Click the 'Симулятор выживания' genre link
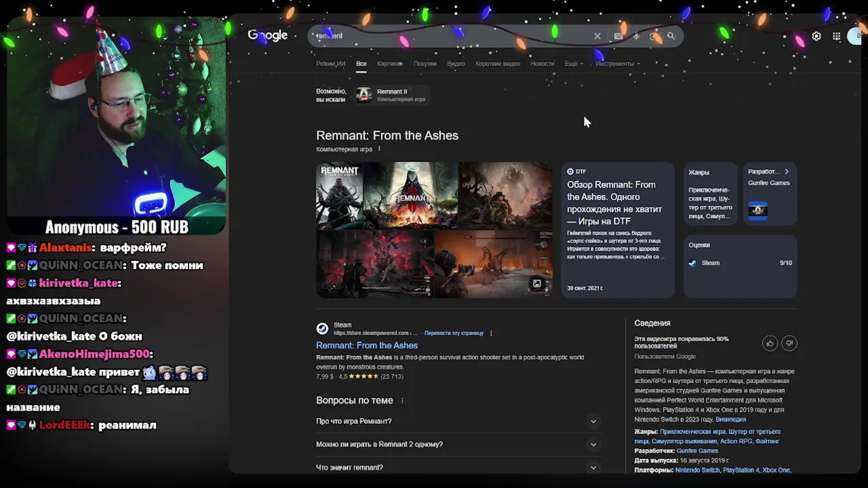Screen dimensions: 868x488 pos(684,441)
